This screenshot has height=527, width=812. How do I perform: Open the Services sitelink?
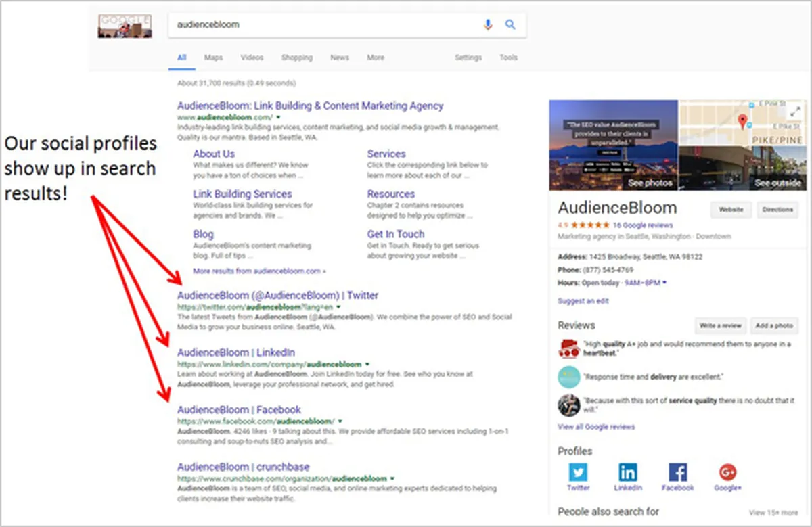(386, 154)
